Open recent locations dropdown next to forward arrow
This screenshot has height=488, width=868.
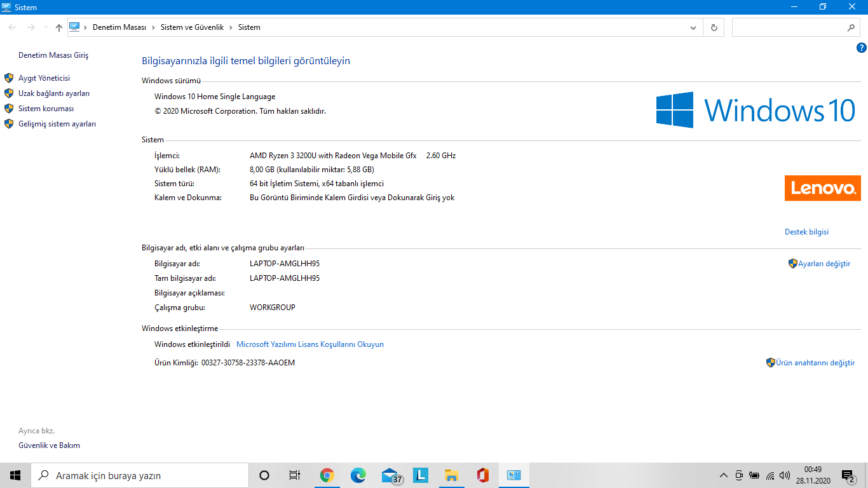46,27
